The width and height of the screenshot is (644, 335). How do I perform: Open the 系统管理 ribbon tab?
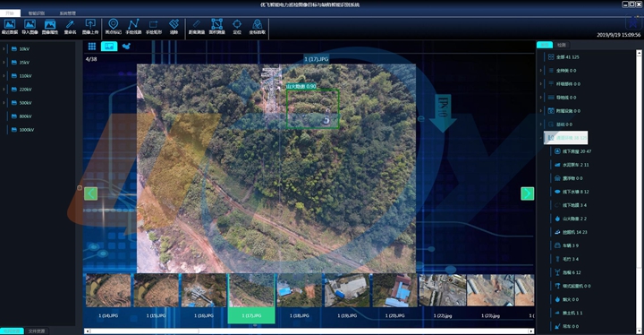[x=67, y=13]
